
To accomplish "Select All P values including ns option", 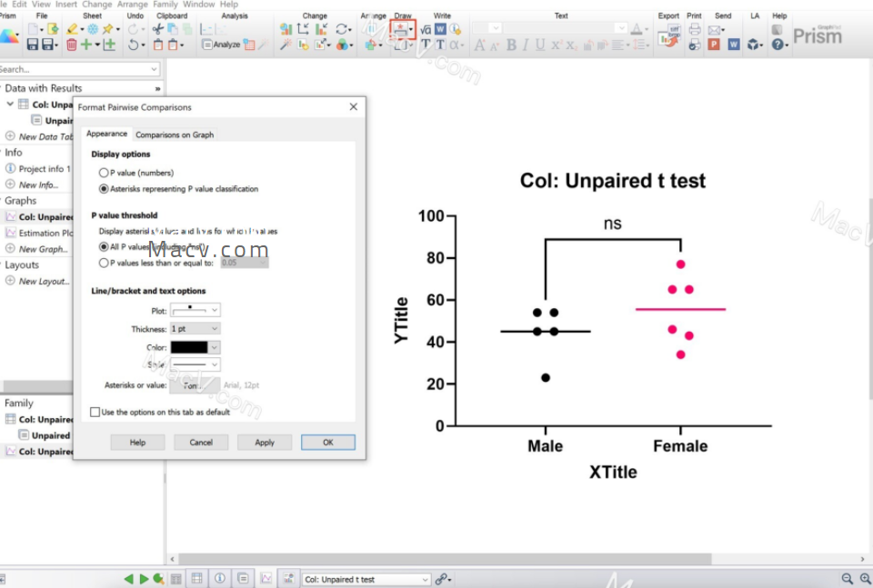I will click(104, 247).
